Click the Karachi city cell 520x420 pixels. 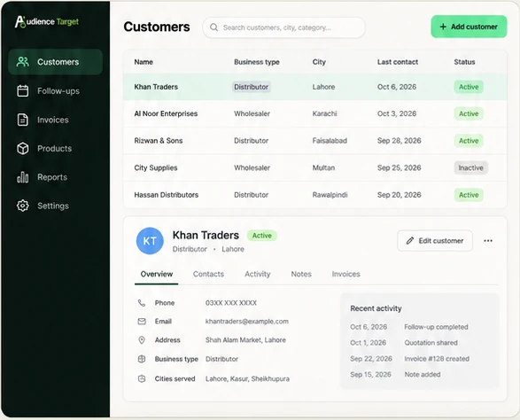click(324, 113)
